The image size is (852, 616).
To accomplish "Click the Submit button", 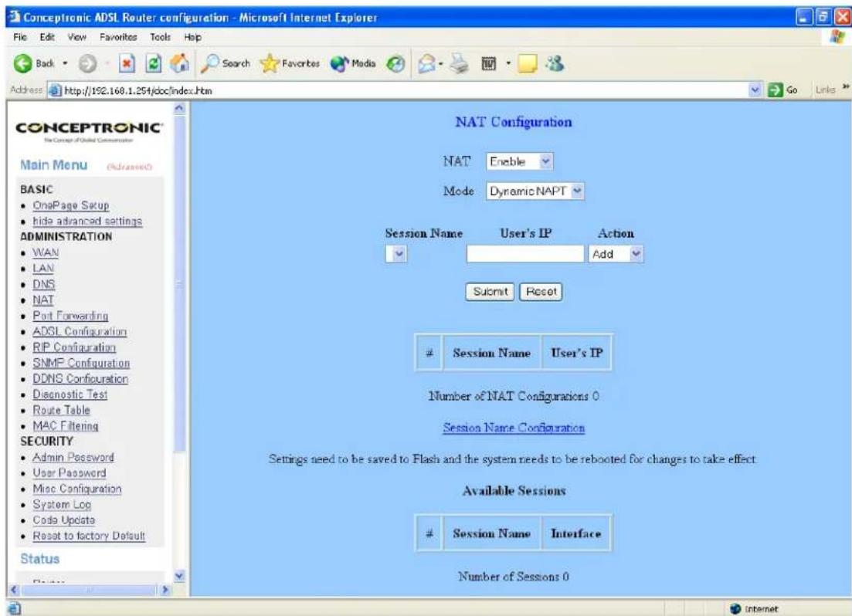I will coord(490,292).
